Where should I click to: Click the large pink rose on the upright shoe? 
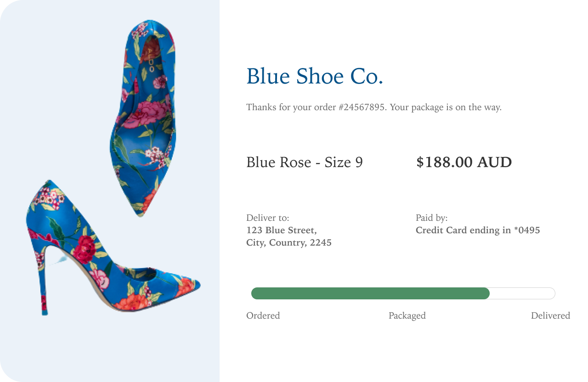pyautogui.click(x=147, y=112)
